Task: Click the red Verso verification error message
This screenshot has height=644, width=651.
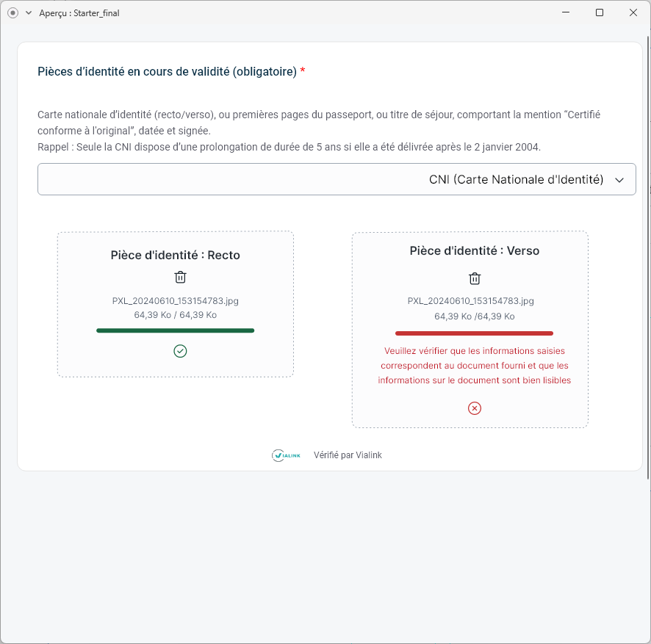Action: (474, 366)
